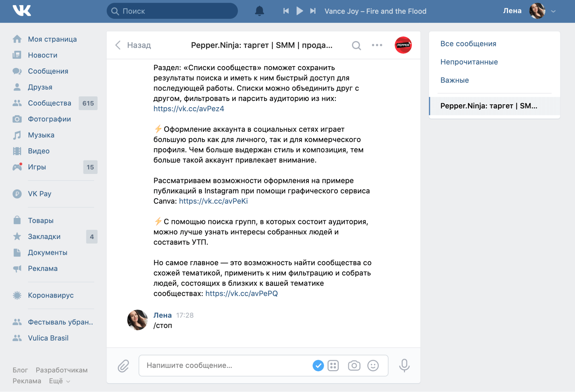Click Лена's avatar in the header
This screenshot has width=575, height=392.
click(x=537, y=11)
